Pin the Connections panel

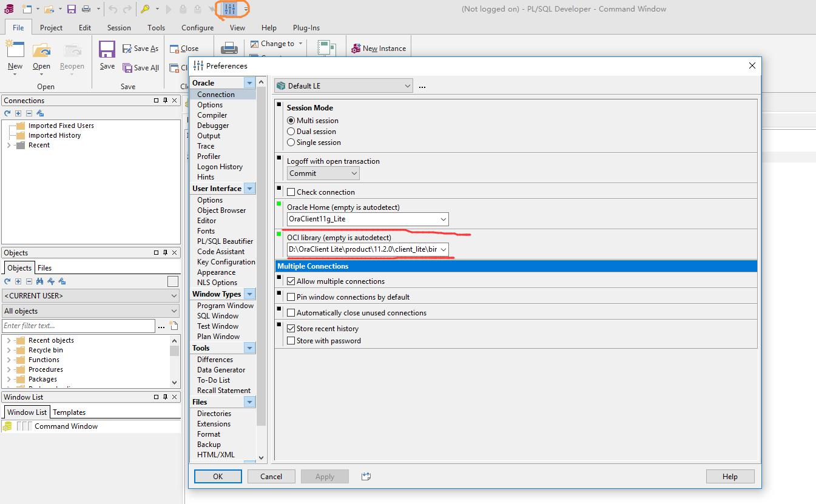click(165, 101)
